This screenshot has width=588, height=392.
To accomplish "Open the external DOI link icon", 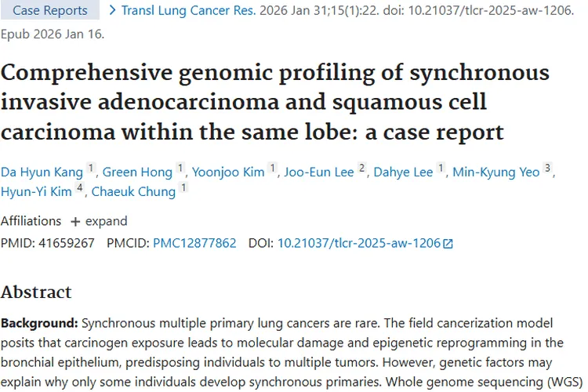I will point(448,244).
